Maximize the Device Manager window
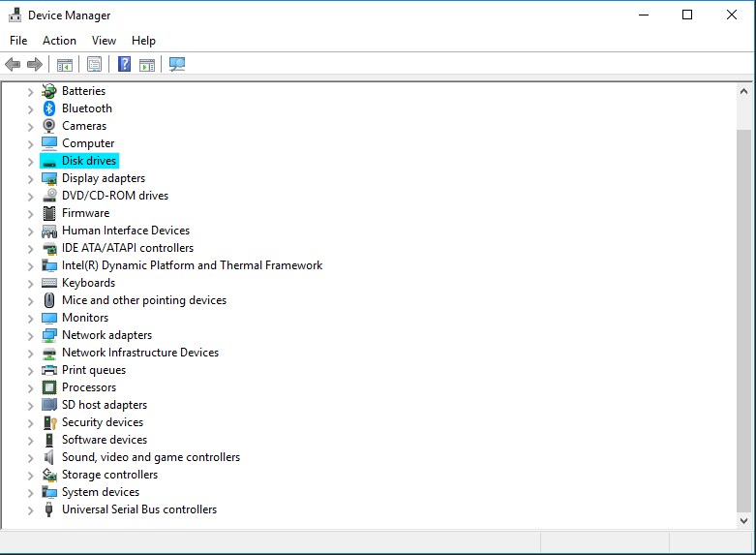Viewport: 756px width, 555px height. [687, 15]
